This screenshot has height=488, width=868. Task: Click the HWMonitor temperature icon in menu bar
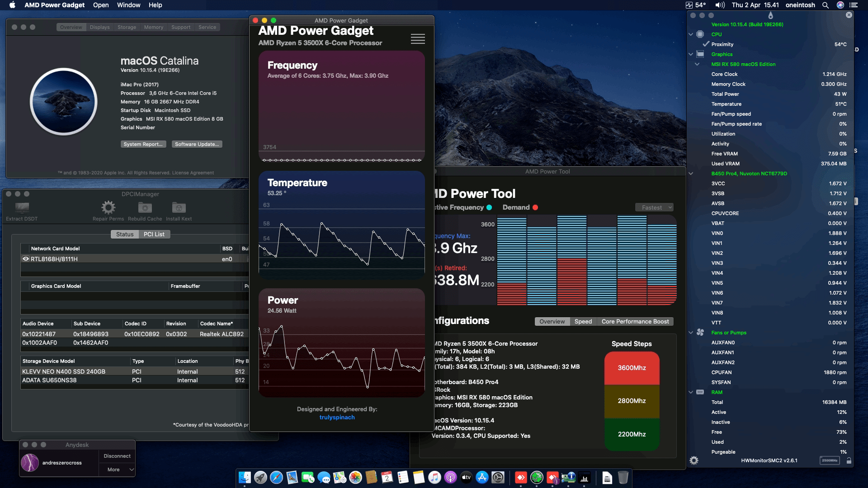tap(695, 5)
